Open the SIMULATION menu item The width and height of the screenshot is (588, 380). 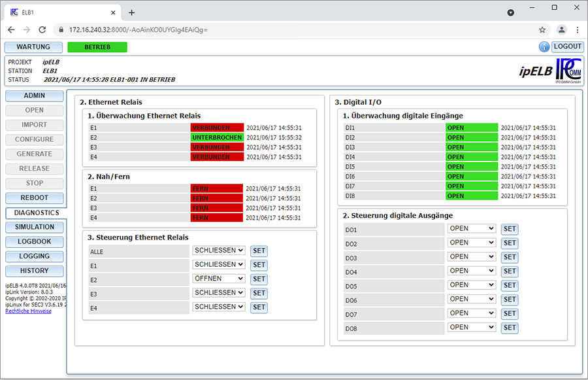click(35, 227)
